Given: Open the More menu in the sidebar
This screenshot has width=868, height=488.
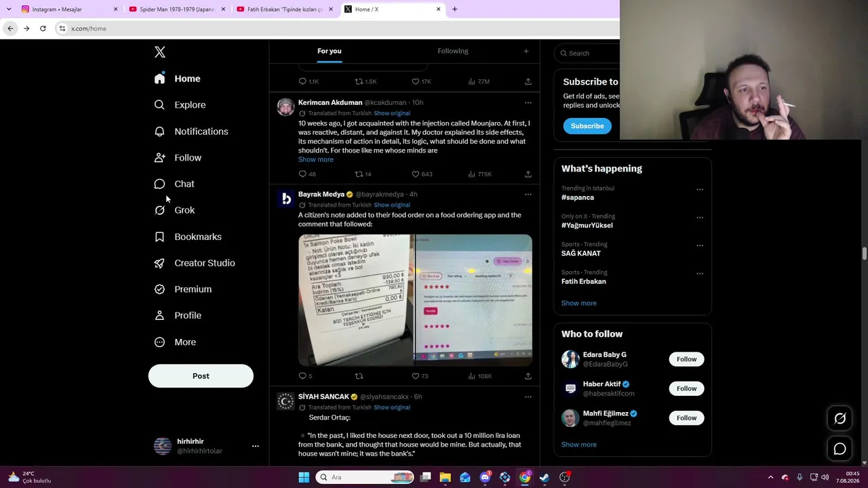Looking at the screenshot, I should tap(175, 342).
